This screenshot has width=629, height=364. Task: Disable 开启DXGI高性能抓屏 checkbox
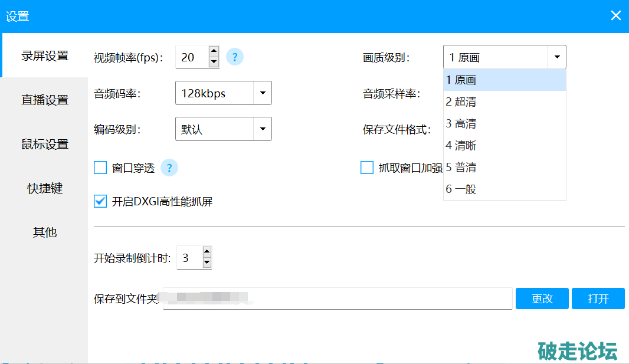100,202
